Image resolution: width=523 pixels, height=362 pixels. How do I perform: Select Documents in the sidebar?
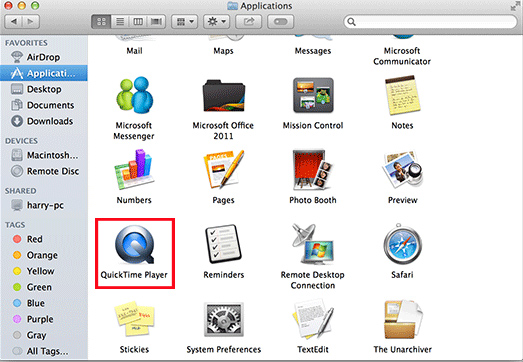44,105
